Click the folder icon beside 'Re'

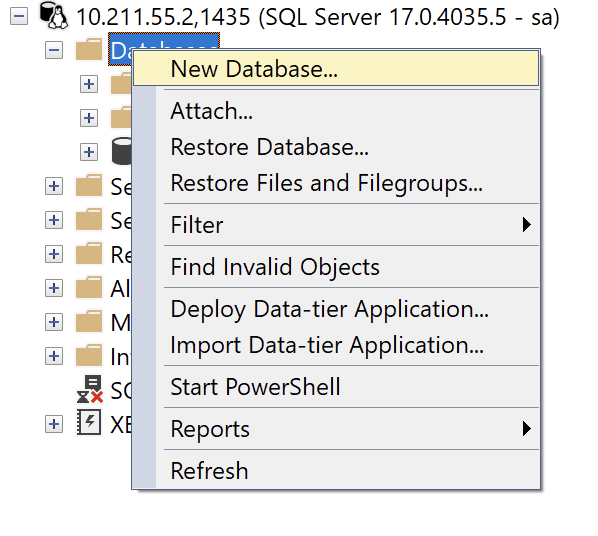(89, 253)
